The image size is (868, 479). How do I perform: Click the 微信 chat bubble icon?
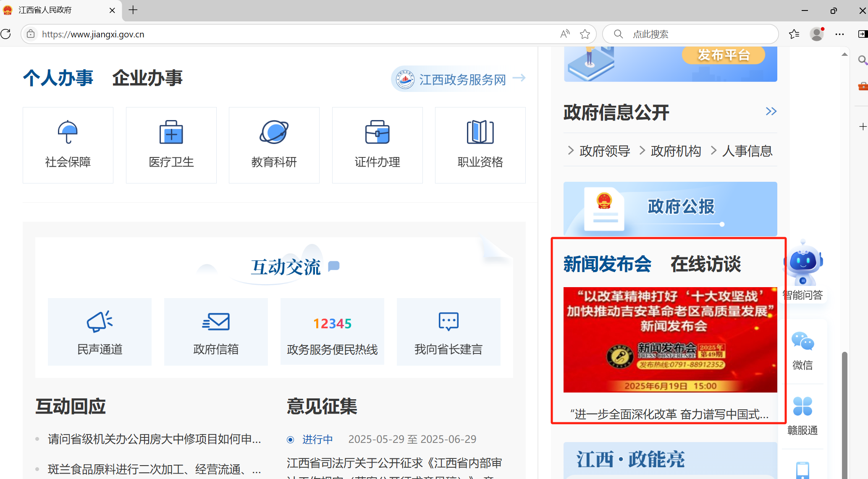[802, 341]
